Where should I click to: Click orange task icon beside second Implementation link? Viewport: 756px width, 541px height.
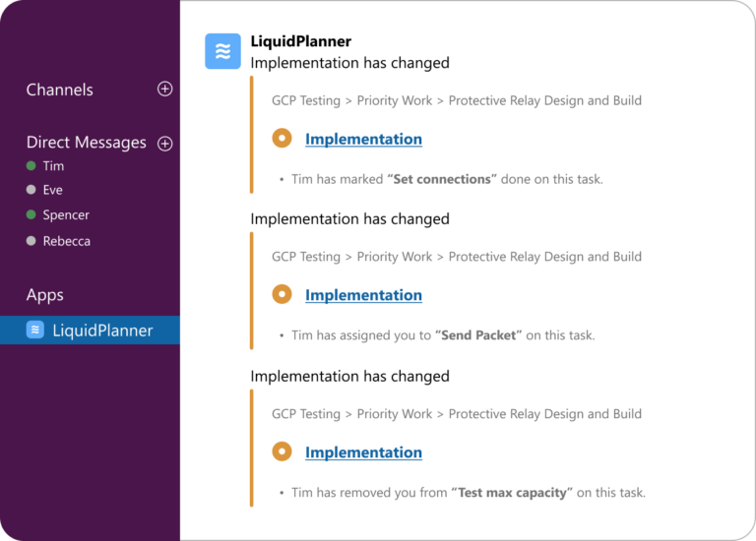[x=282, y=294]
